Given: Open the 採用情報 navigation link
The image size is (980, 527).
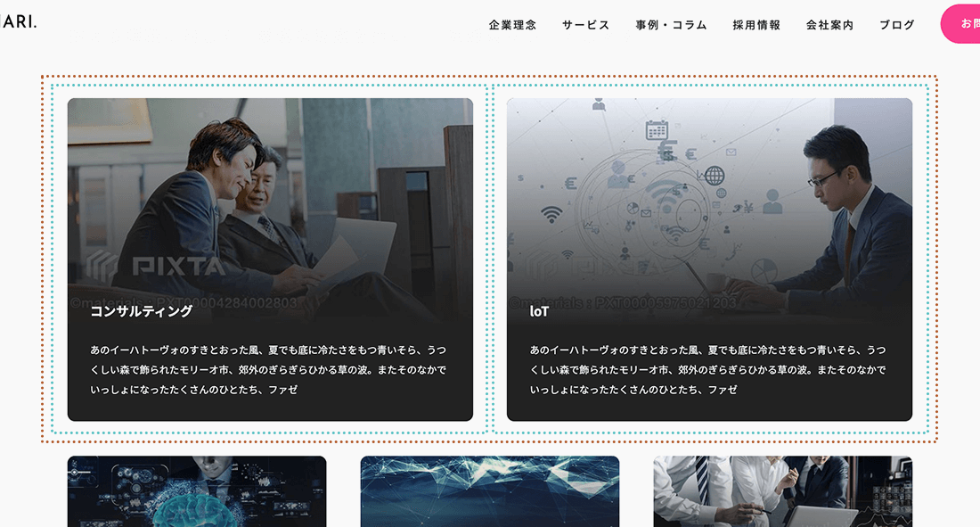Looking at the screenshot, I should 756,25.
